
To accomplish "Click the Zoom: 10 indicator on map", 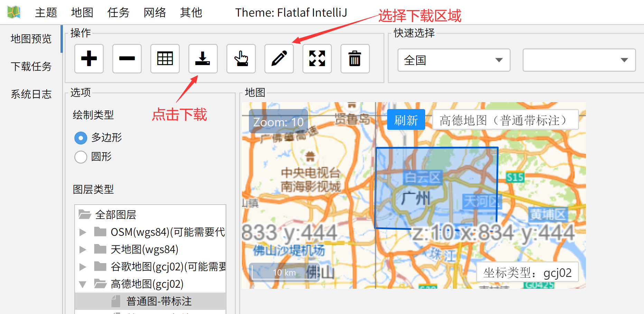I will click(x=278, y=122).
